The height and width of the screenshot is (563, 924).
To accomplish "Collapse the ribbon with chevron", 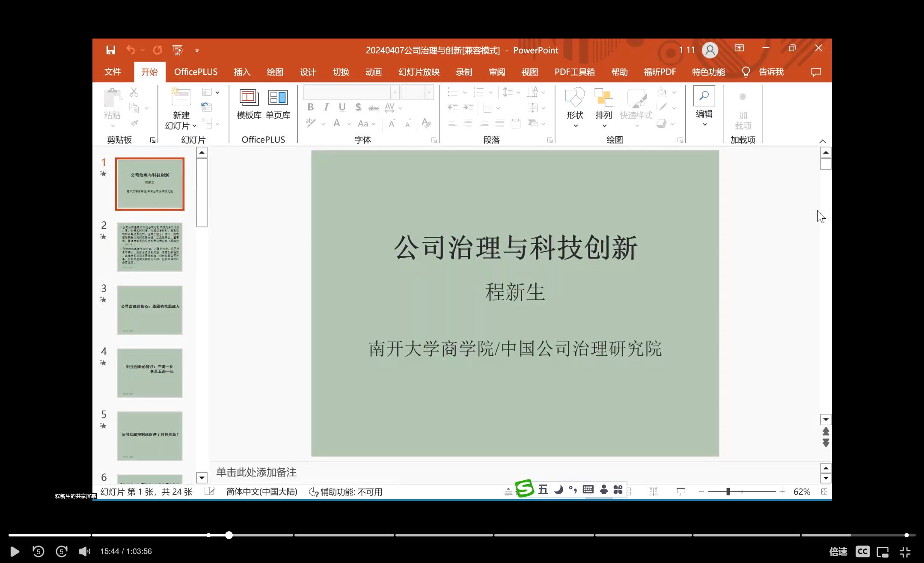I will tap(822, 141).
